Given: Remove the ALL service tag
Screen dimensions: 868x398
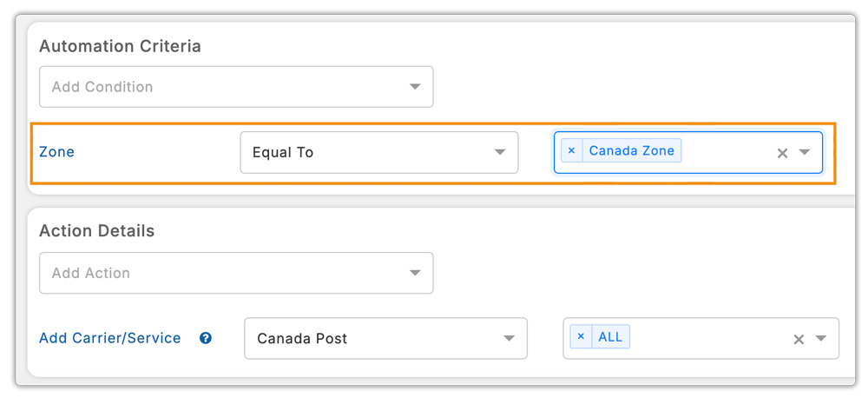Looking at the screenshot, I should [581, 337].
